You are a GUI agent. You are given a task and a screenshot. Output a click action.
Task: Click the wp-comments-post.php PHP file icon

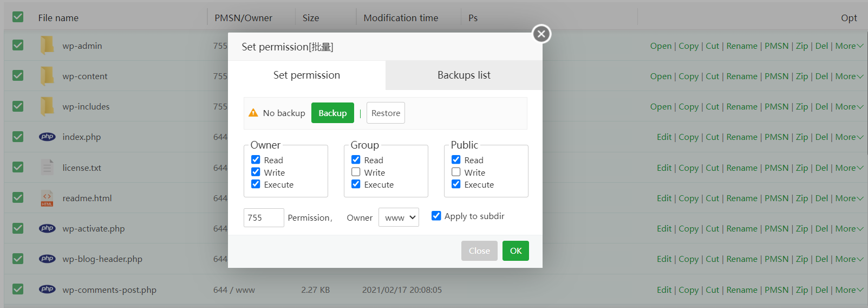tap(47, 290)
